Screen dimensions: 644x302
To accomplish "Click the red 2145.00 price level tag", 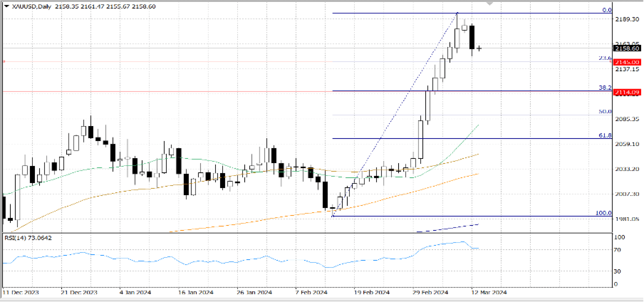I will (x=627, y=62).
